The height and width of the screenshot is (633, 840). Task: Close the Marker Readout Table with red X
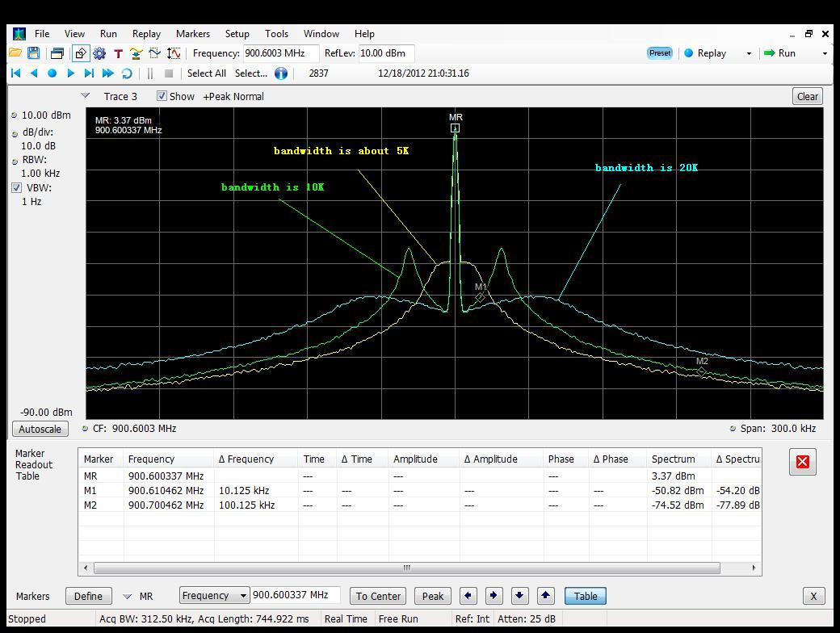(802, 462)
